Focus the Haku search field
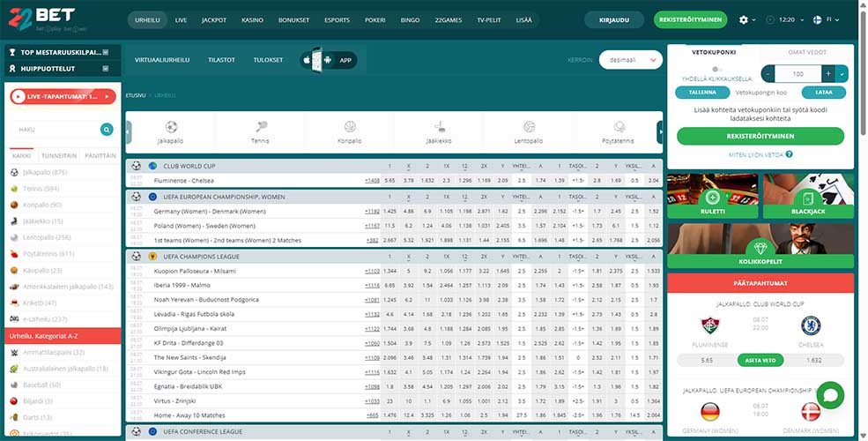This screenshot has height=441, width=868. point(56,129)
